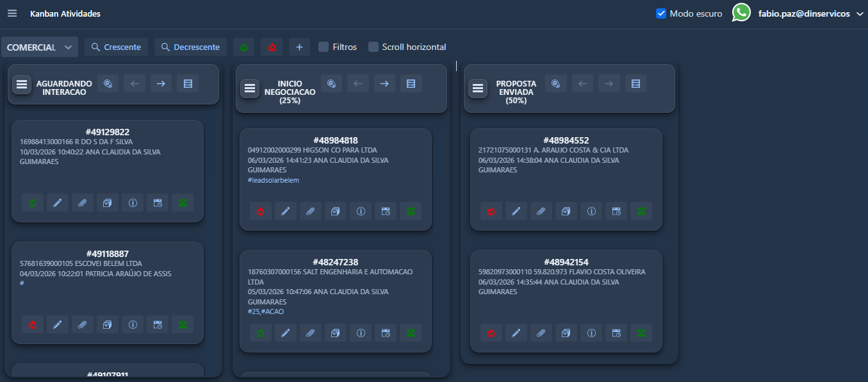Move AGUARDANDO INTERACAO column right with arrow
This screenshot has height=382, width=868.
click(161, 83)
